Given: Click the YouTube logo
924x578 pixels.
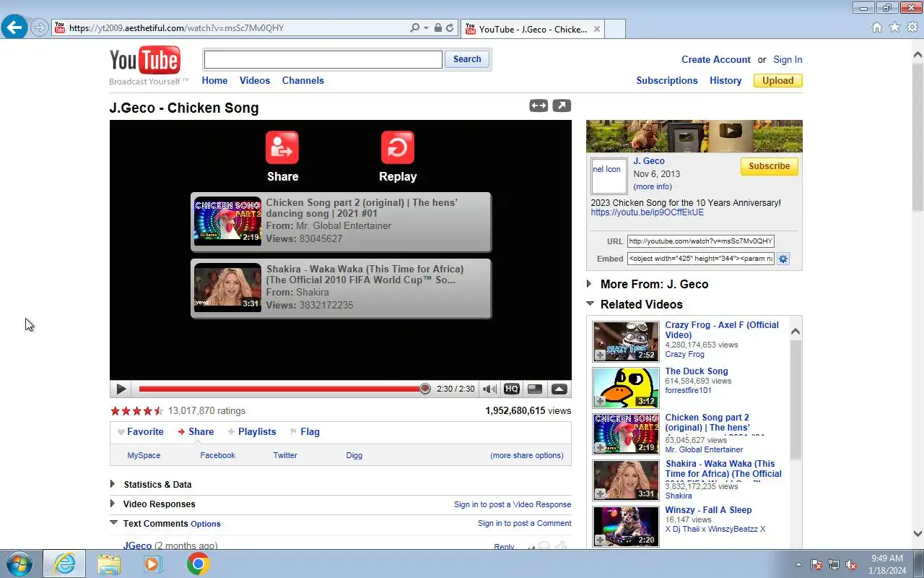Looking at the screenshot, I should (x=145, y=61).
